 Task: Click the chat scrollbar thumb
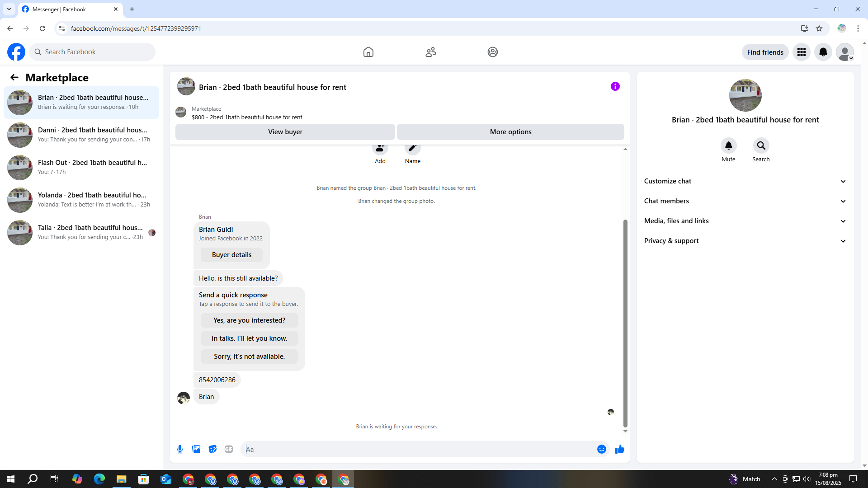(x=625, y=323)
